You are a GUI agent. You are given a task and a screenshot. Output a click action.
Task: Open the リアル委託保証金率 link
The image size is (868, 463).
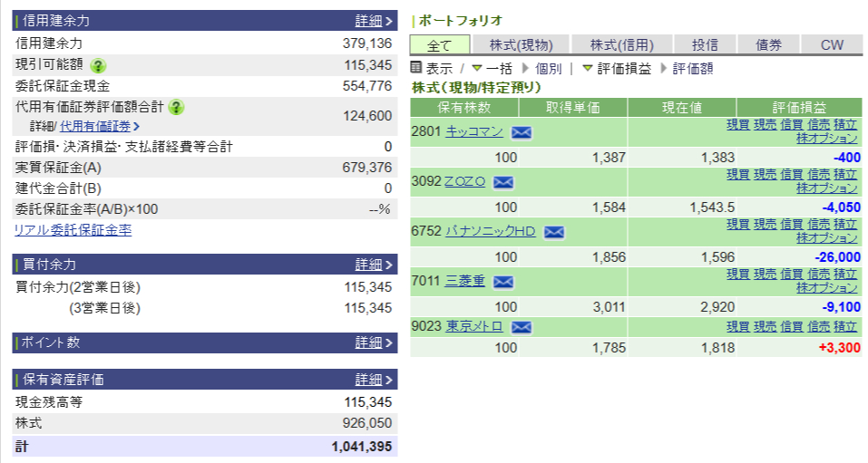click(73, 230)
